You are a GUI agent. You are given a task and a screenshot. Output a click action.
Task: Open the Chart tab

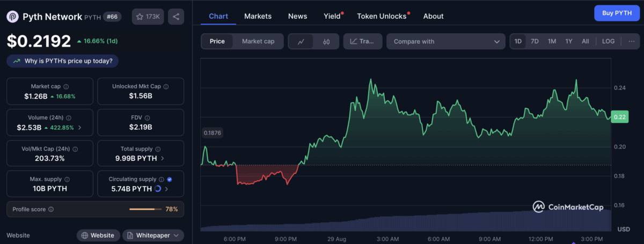point(218,16)
